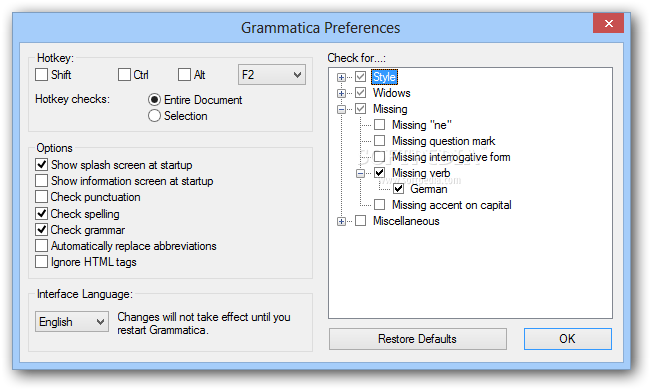Click the Restore Defaults button
This screenshot has width=651, height=390.
click(418, 339)
